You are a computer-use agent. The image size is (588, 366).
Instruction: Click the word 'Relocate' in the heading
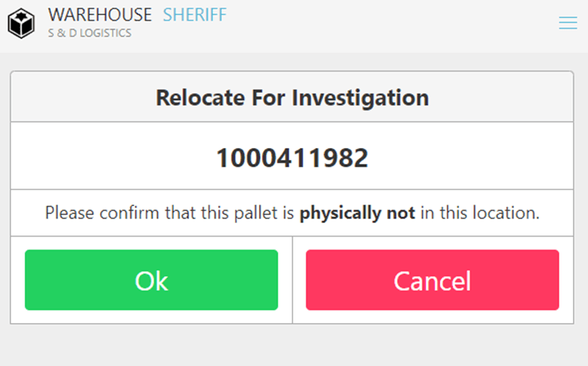pos(202,98)
